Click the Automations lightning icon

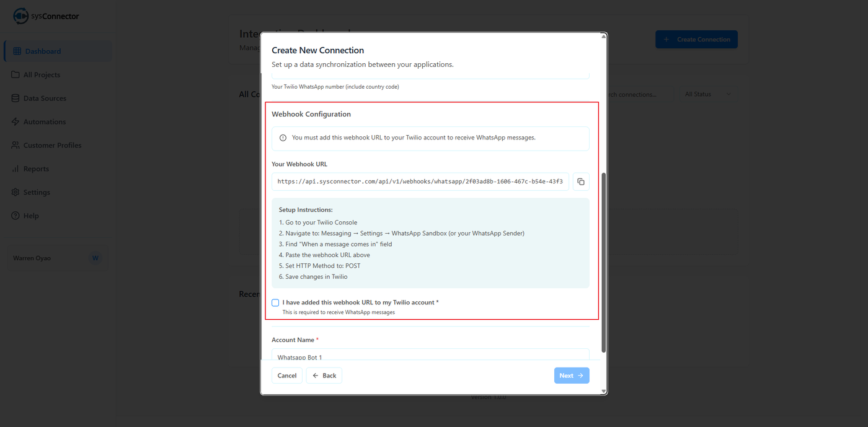tap(15, 122)
